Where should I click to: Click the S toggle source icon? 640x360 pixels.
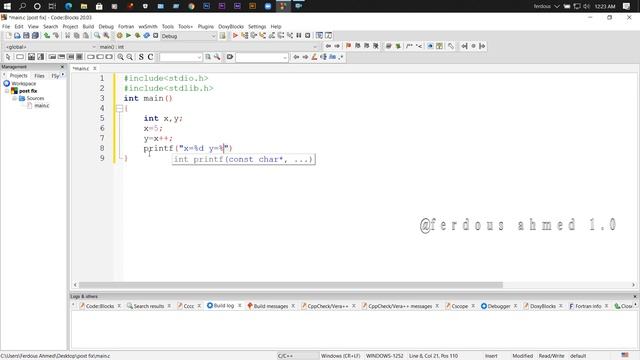[141, 57]
